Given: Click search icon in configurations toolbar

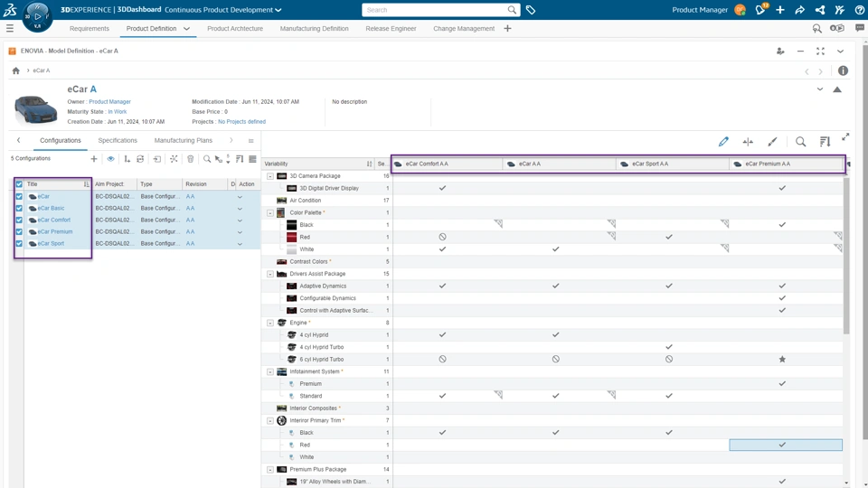Looking at the screenshot, I should tap(206, 159).
